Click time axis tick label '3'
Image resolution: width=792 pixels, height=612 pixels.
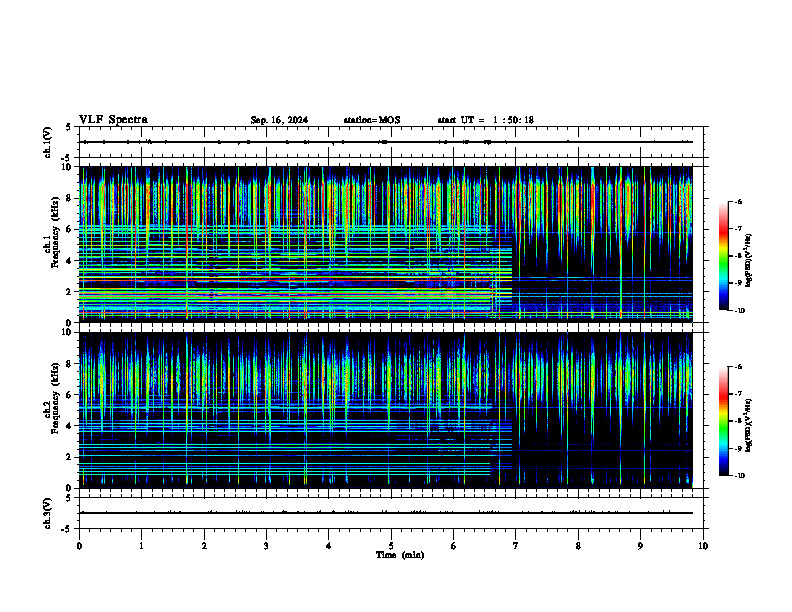[266, 546]
